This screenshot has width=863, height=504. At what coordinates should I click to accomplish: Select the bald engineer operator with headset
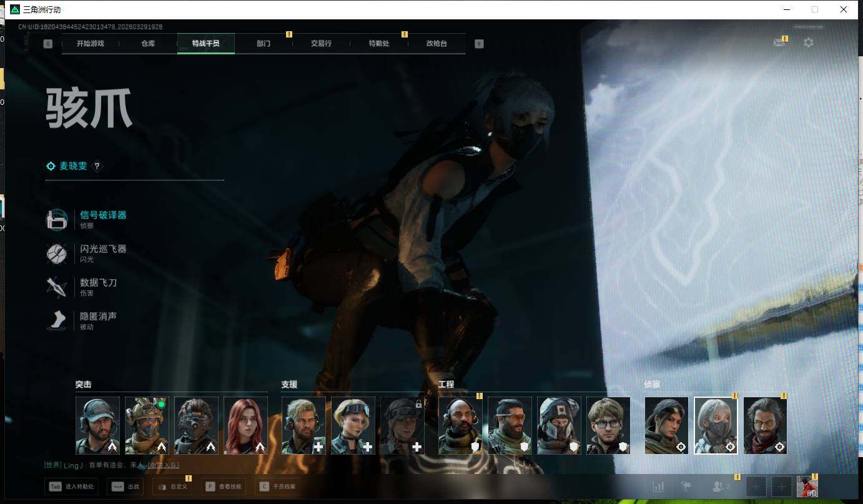pos(460,425)
